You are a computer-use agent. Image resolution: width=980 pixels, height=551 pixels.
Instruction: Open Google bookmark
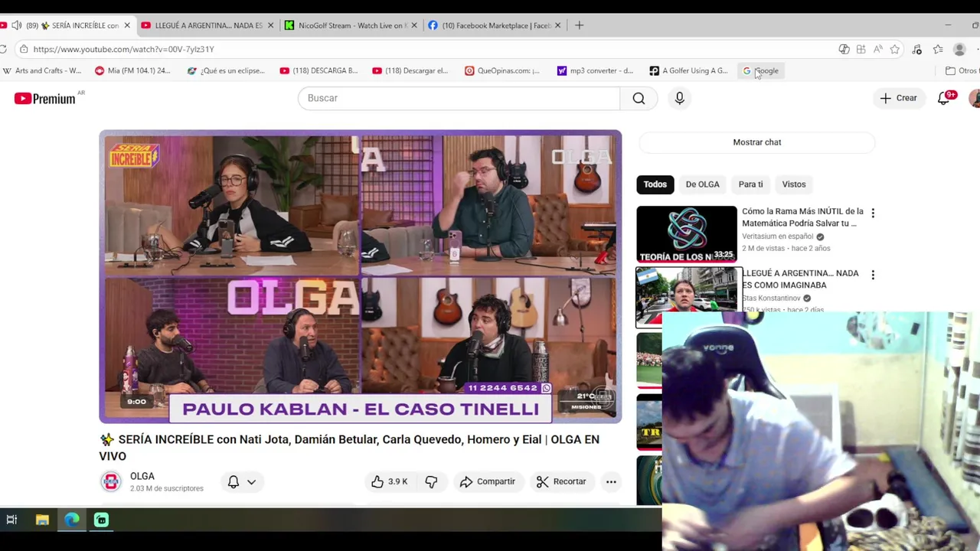point(761,70)
